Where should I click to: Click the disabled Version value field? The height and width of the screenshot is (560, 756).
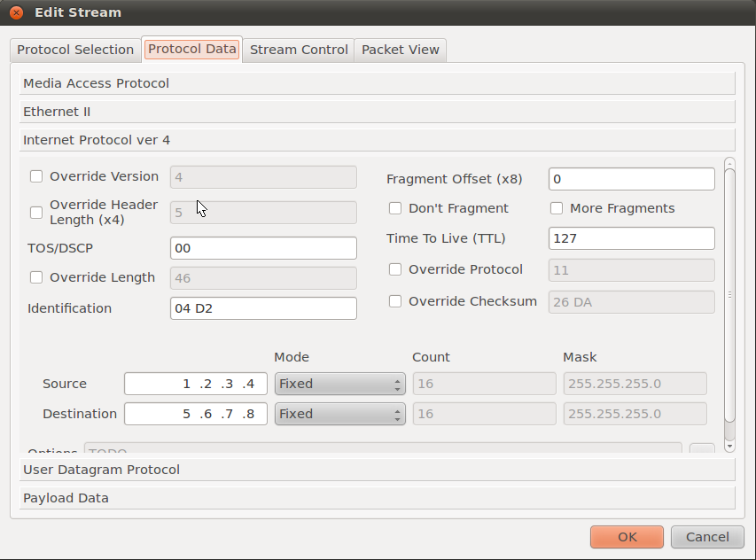coord(263,177)
